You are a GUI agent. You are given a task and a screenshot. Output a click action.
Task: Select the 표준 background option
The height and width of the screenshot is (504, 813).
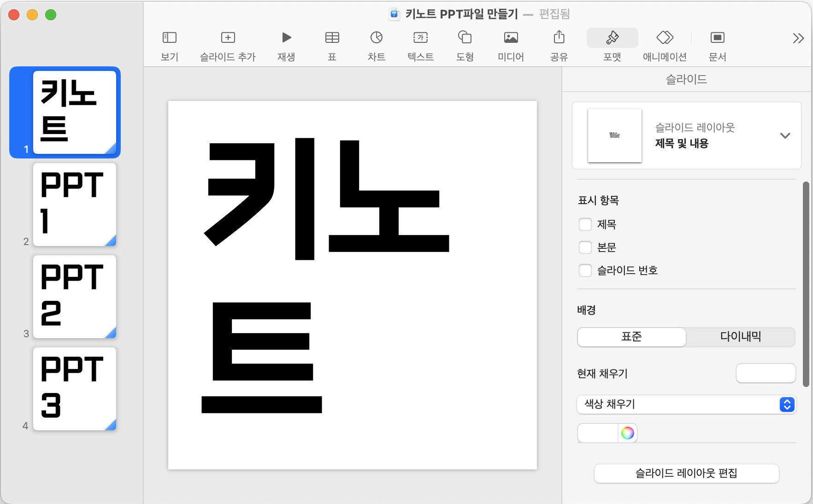631,337
